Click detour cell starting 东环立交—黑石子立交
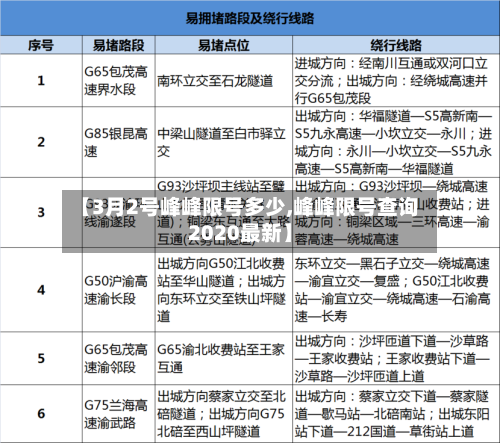 [x=396, y=290]
